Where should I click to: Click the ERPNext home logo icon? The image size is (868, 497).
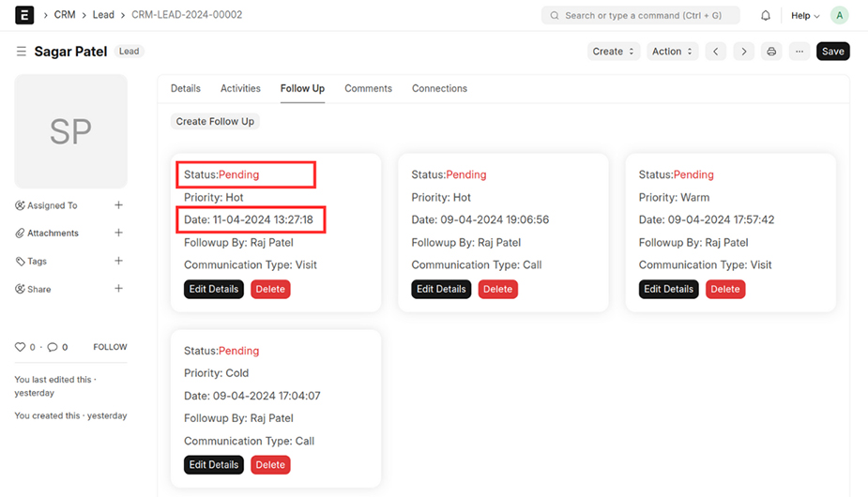(24, 15)
